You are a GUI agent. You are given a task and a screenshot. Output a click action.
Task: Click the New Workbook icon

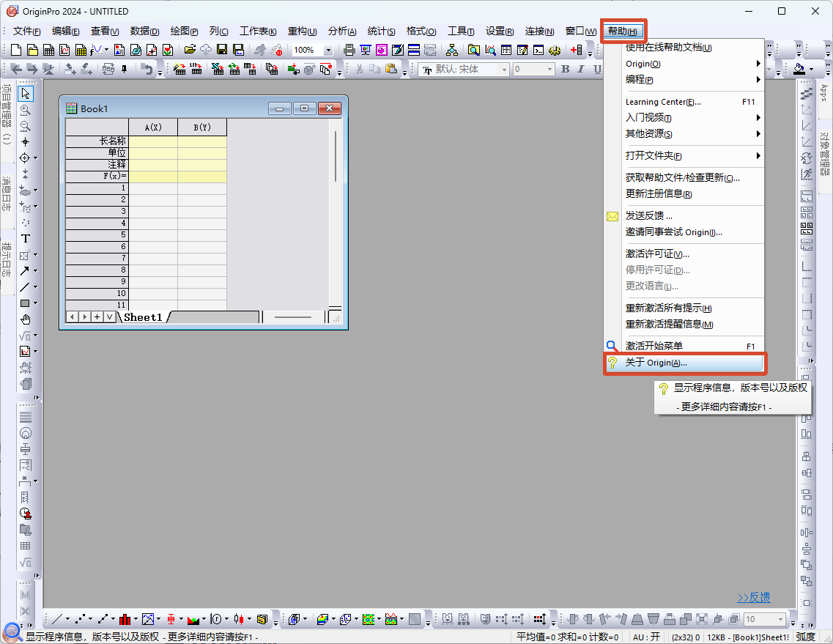[x=48, y=50]
